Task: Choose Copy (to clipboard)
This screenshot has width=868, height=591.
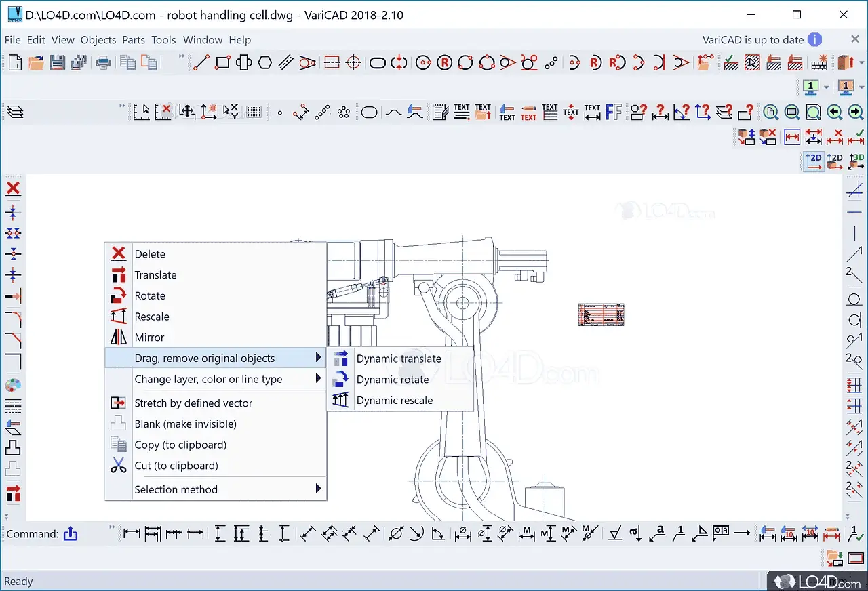Action: tap(216, 445)
